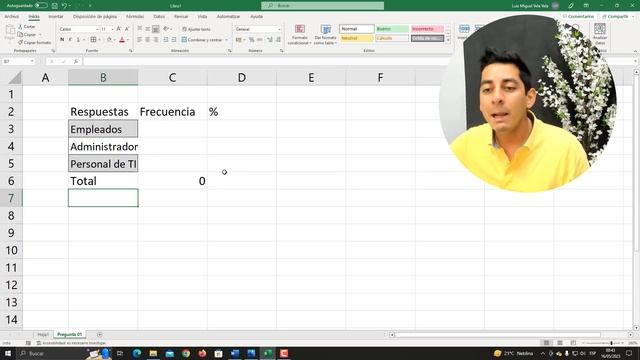Switch to the Revisar tab
The height and width of the screenshot is (360, 640).
(181, 16)
